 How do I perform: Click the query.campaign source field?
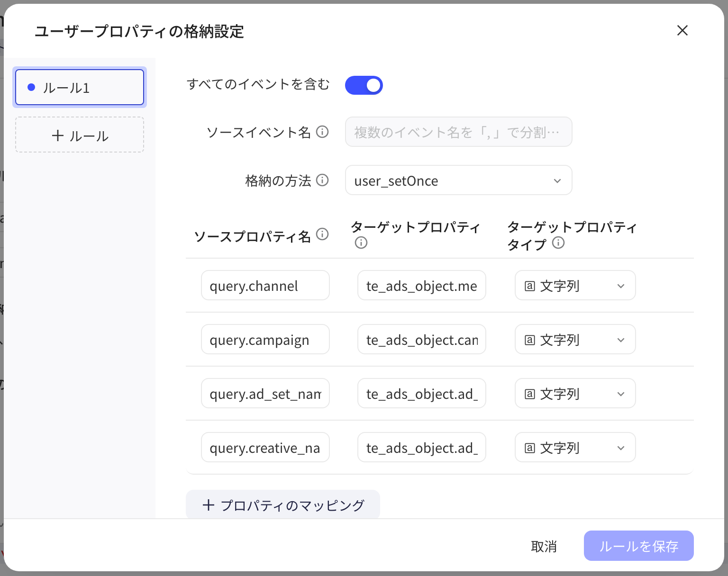tap(265, 339)
